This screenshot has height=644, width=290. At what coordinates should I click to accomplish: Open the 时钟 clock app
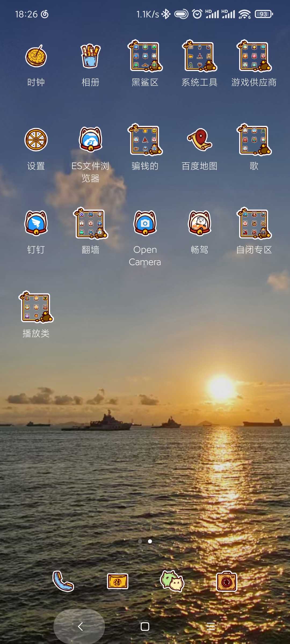[x=36, y=57]
